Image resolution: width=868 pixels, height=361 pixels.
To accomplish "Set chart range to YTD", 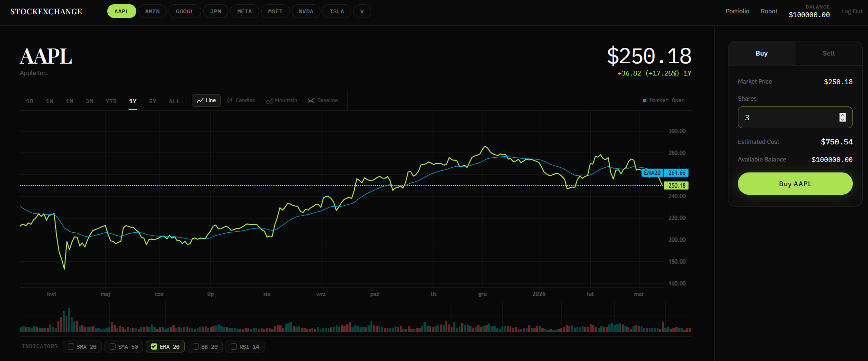I will (x=111, y=101).
